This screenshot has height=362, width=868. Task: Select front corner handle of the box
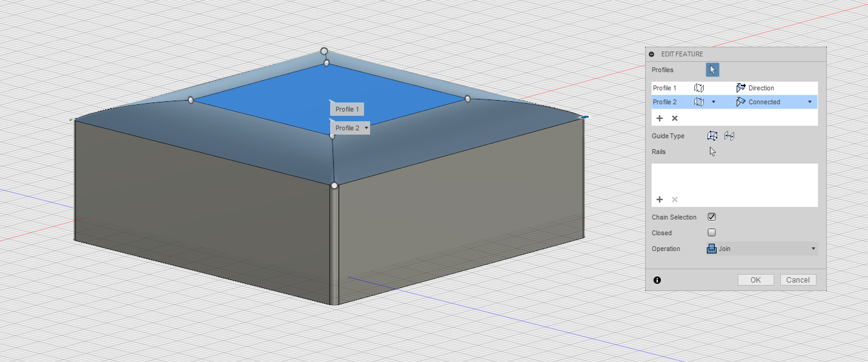coord(334,185)
